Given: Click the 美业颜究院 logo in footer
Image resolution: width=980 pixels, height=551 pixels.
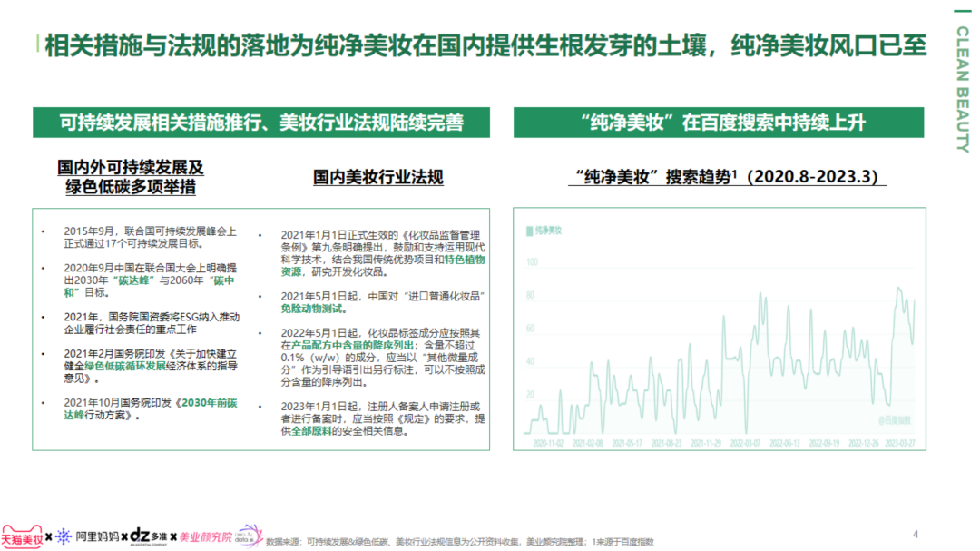Looking at the screenshot, I should click(x=206, y=536).
